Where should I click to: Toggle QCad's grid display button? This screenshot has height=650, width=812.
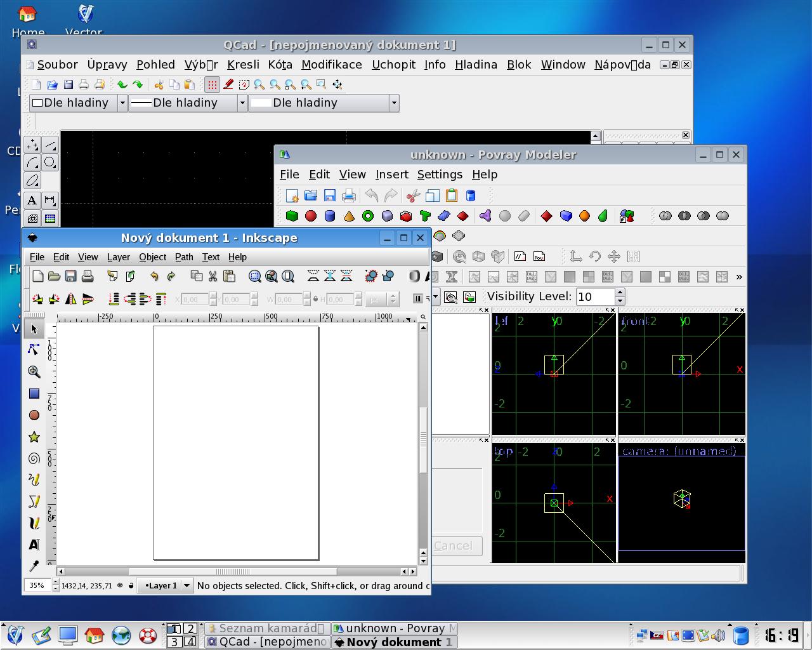(213, 84)
